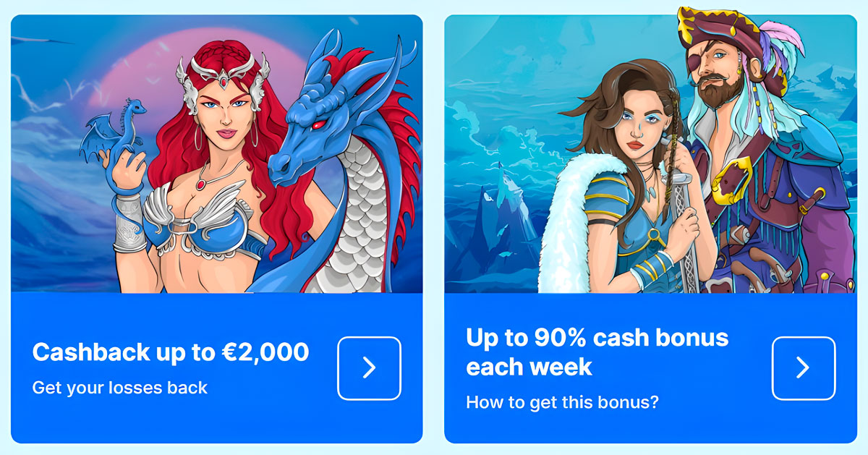Click the blue panel of the Cashback card
Viewport: 868px width, 455px height.
click(217, 367)
